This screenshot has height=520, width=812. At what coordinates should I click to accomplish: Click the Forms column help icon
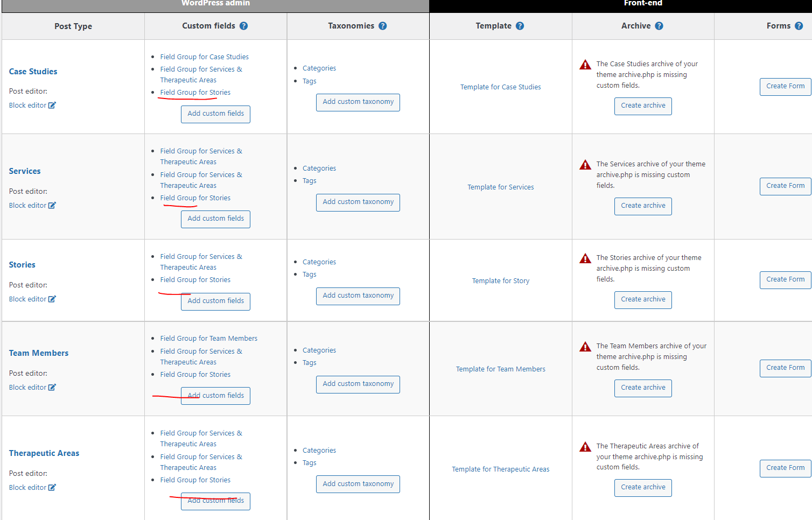(x=799, y=26)
